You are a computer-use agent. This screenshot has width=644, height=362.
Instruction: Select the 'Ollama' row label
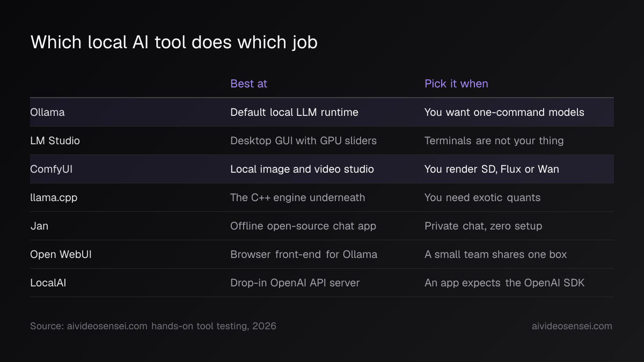click(x=47, y=112)
